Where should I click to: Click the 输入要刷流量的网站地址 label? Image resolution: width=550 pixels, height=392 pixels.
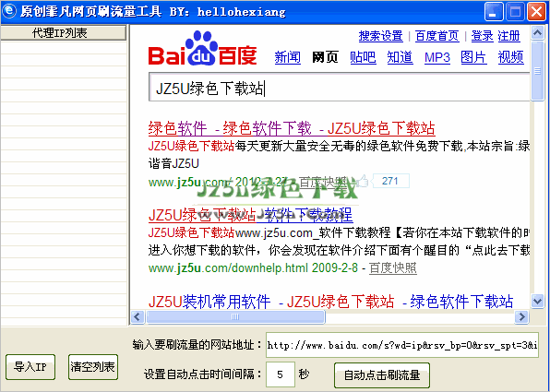(197, 345)
